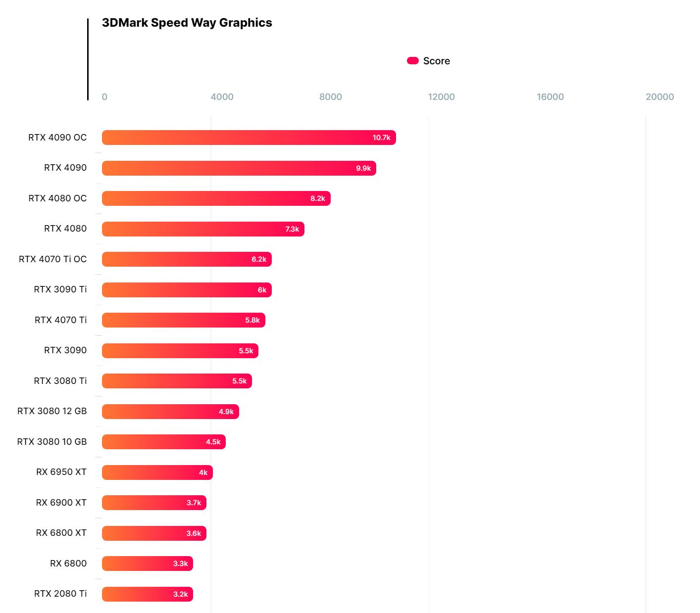The width and height of the screenshot is (700, 613).
Task: Select the 7.3k value label
Action: pos(292,229)
